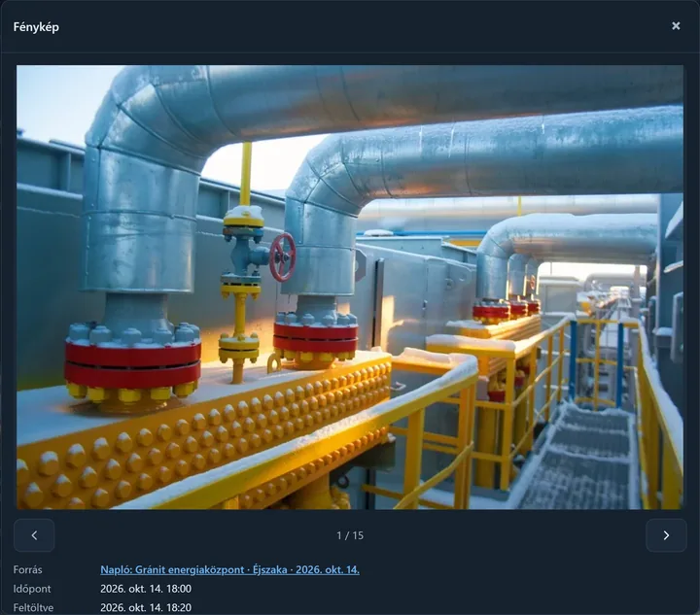700x615 pixels.
Task: Click the blue railing post by the walkway
Action: click(573, 360)
